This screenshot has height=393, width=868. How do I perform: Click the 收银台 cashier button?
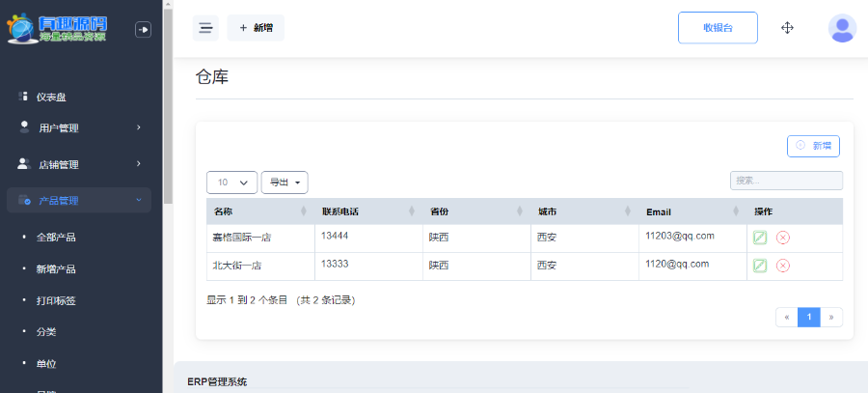point(718,28)
